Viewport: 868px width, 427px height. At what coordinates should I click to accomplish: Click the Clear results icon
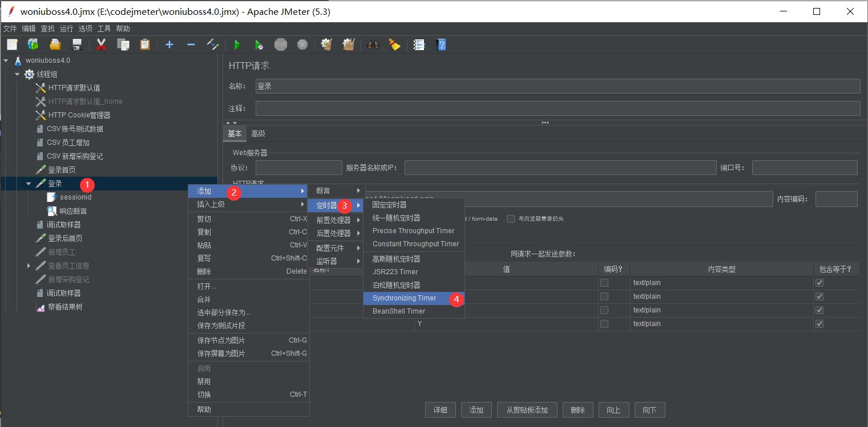pos(327,44)
